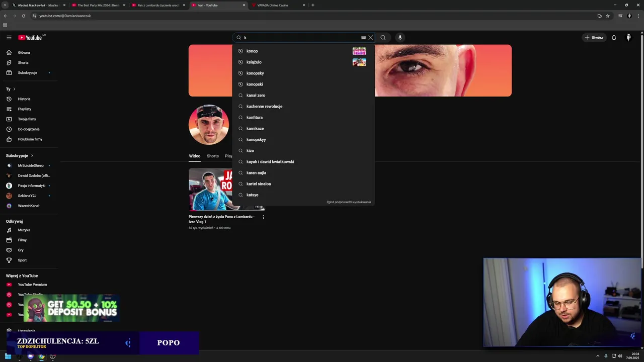Bookmark this page with the star icon
The image size is (644, 362).
click(x=608, y=16)
